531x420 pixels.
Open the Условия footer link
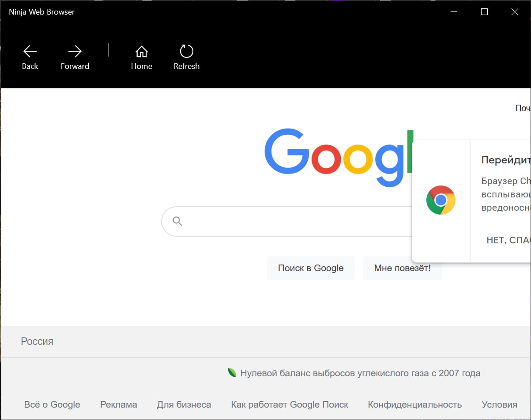click(x=500, y=405)
